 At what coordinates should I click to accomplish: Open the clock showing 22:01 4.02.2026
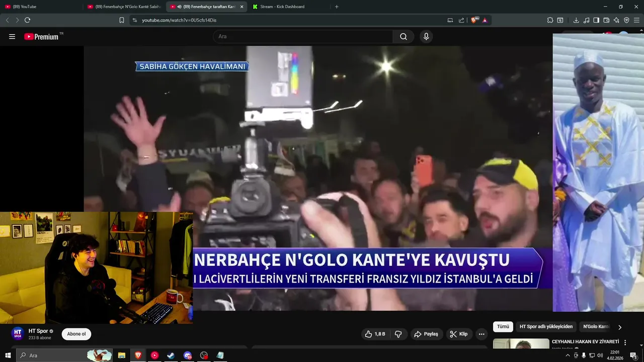[x=615, y=355]
